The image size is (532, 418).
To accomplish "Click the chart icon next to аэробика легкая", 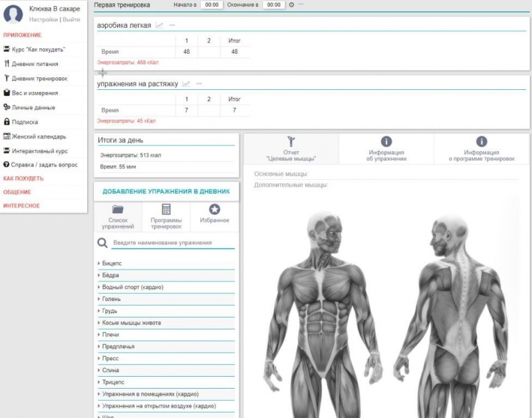I will click(x=160, y=26).
